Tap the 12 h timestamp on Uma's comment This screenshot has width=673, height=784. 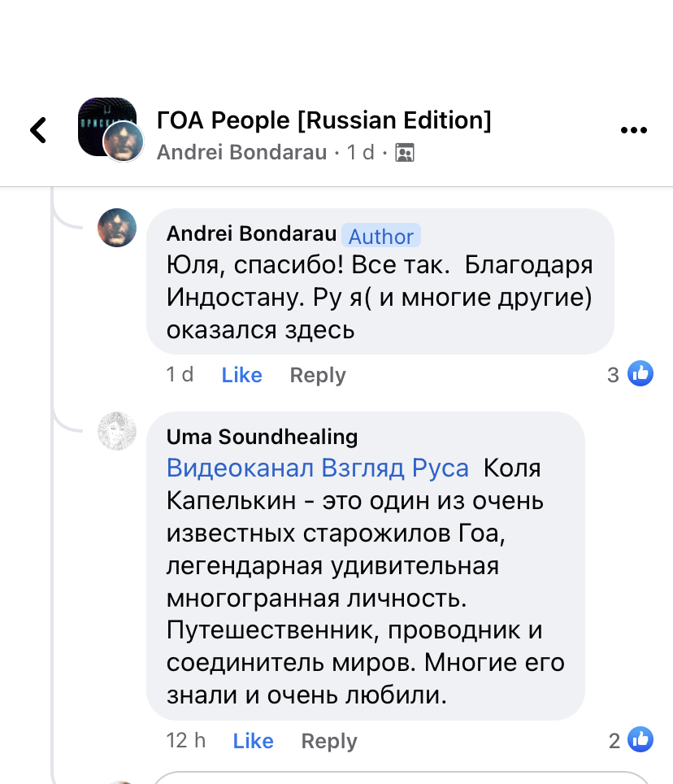186,741
